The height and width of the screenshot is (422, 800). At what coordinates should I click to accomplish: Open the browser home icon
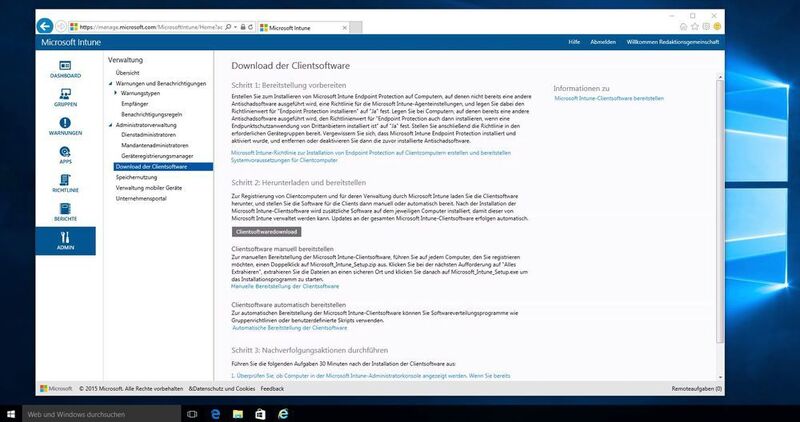point(684,27)
